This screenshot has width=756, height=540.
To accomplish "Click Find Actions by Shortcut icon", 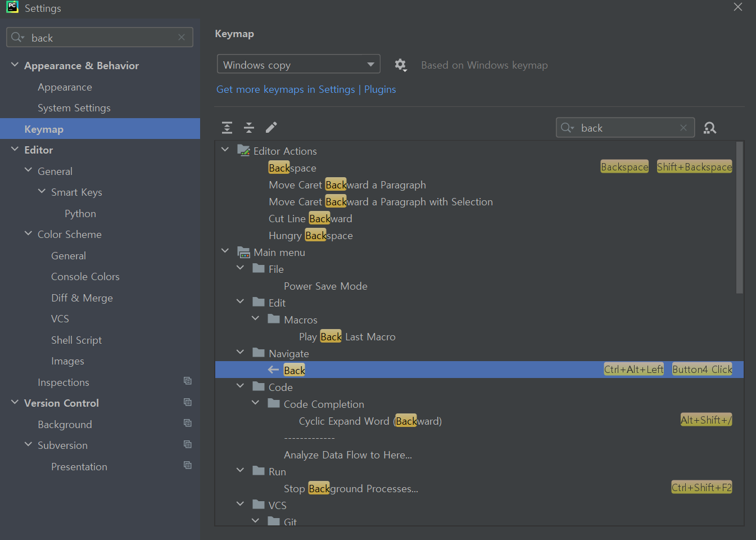I will (x=710, y=128).
